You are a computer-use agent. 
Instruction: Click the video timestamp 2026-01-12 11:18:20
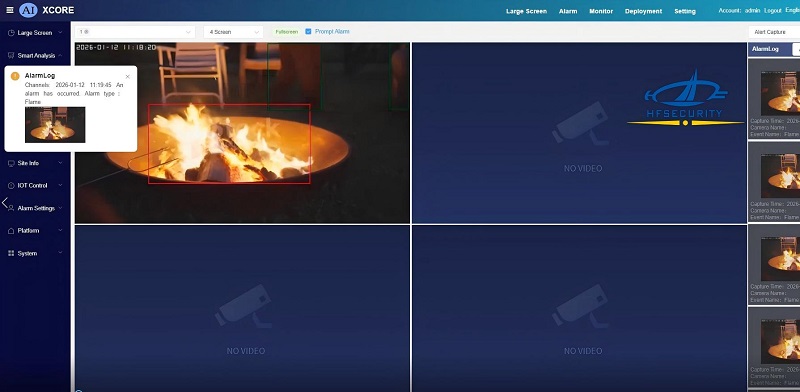(x=116, y=47)
